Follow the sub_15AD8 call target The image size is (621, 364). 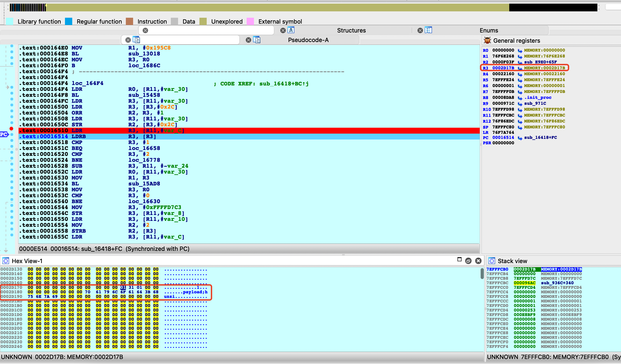pyautogui.click(x=144, y=184)
